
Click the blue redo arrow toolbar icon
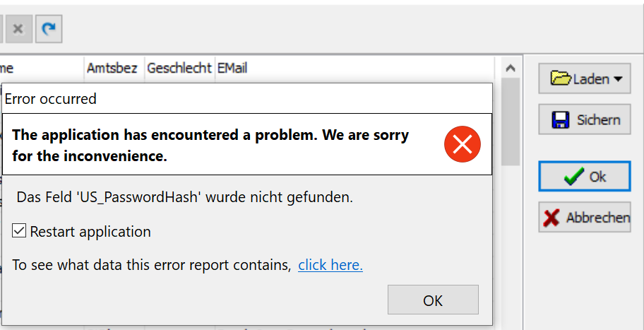49,29
